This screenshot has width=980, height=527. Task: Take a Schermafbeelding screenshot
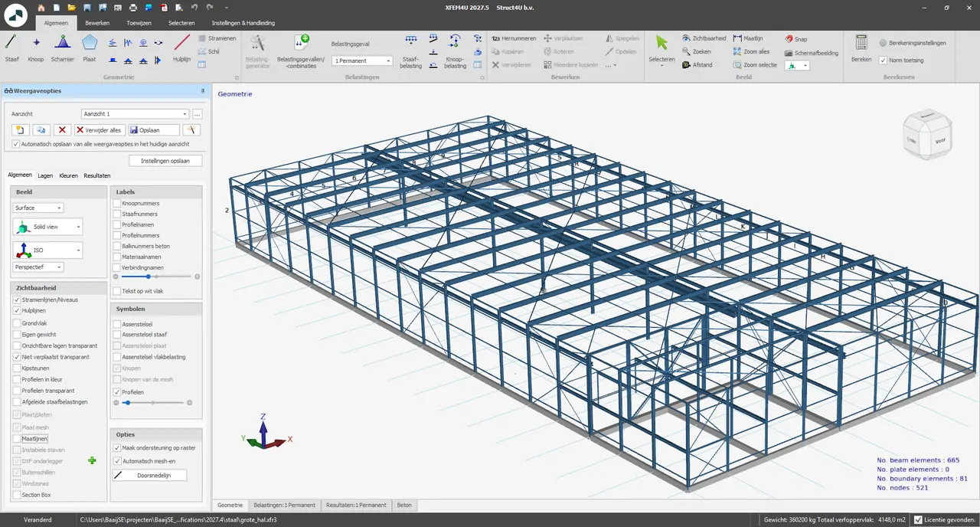tap(811, 53)
